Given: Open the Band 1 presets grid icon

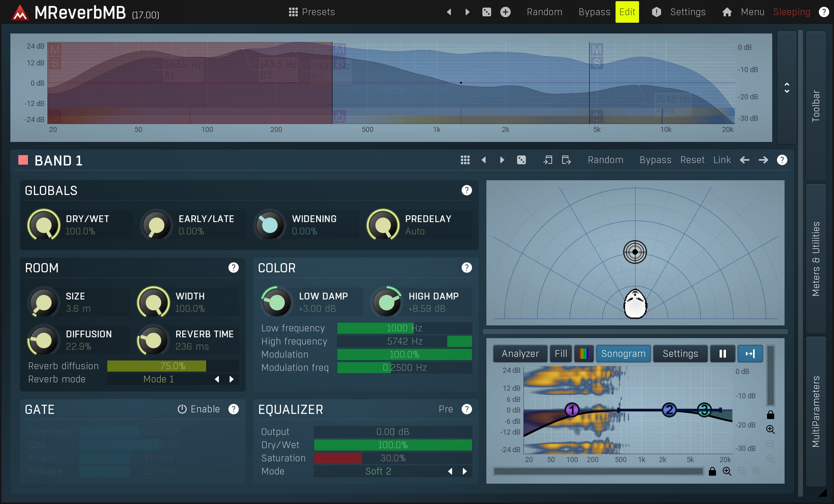Looking at the screenshot, I should pyautogui.click(x=465, y=160).
